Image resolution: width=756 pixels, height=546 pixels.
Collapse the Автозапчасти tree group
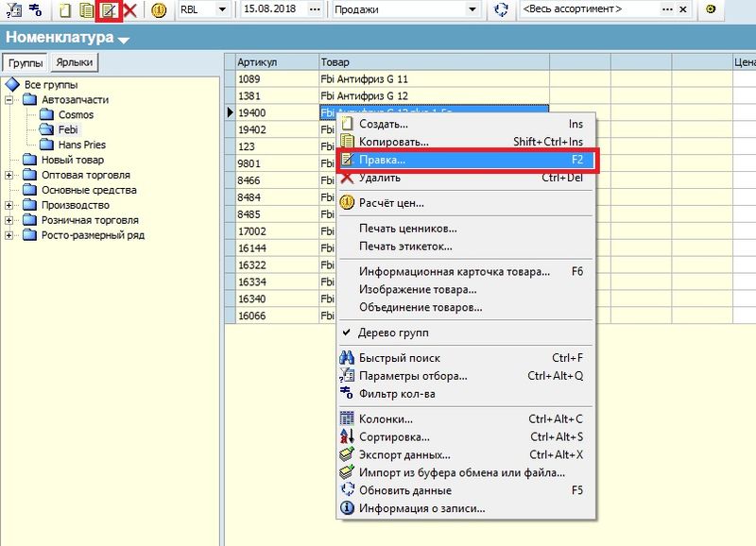9,100
